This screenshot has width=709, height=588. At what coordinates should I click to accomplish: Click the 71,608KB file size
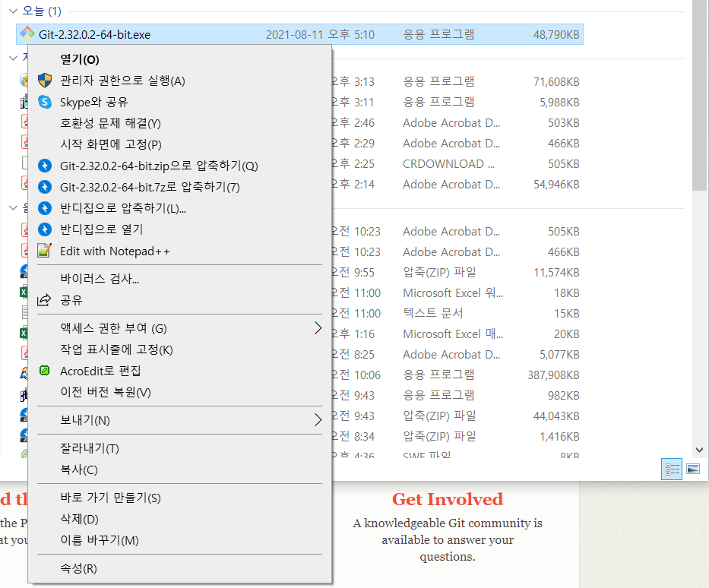(556, 82)
